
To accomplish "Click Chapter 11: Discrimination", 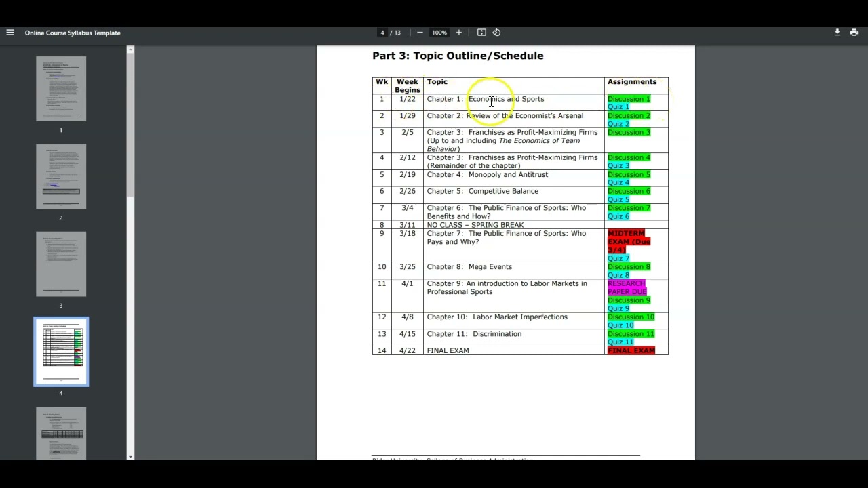I will click(x=474, y=334).
